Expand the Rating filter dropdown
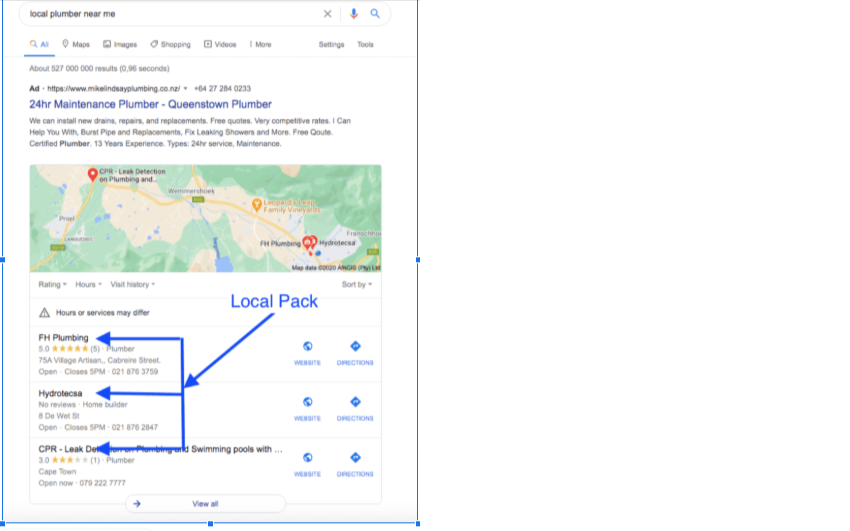 (53, 284)
